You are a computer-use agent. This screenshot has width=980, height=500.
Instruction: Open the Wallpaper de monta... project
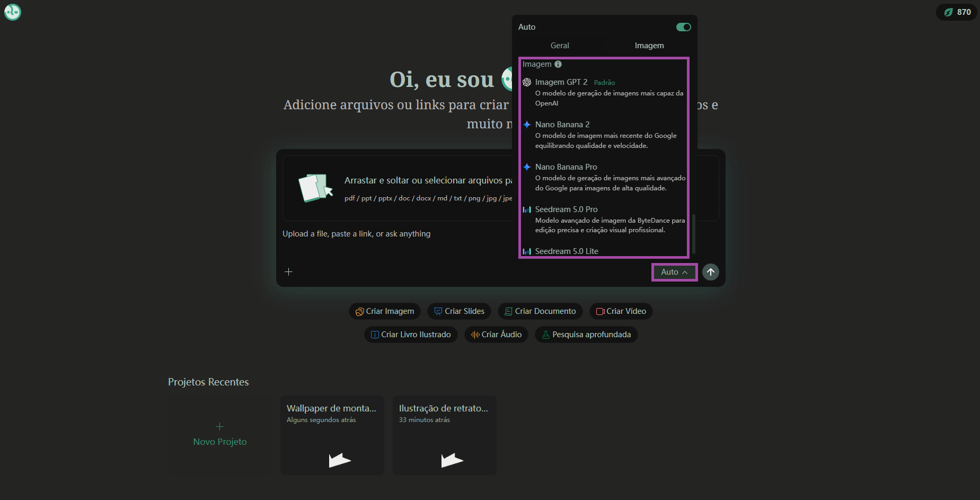click(x=332, y=435)
